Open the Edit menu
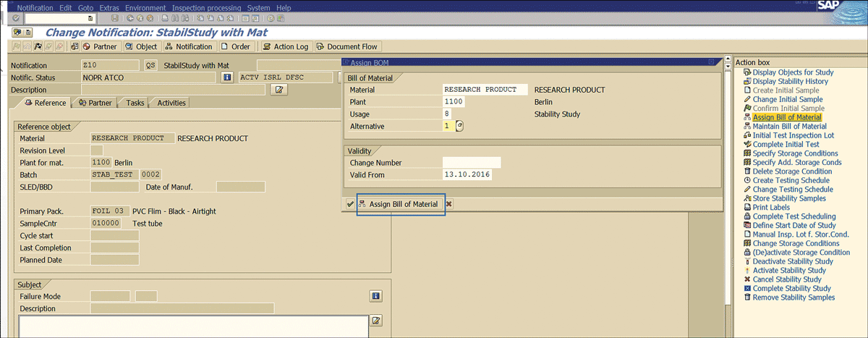This screenshot has width=868, height=338. [67, 7]
